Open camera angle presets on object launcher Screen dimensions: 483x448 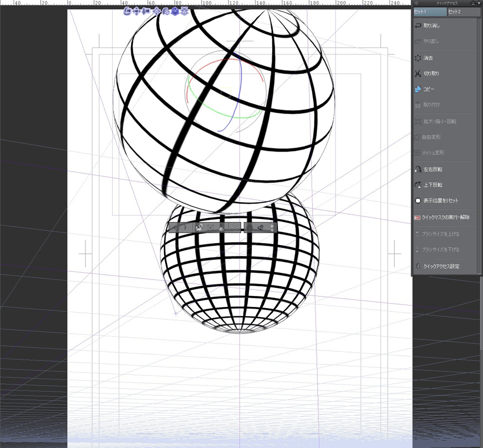pyautogui.click(x=199, y=228)
